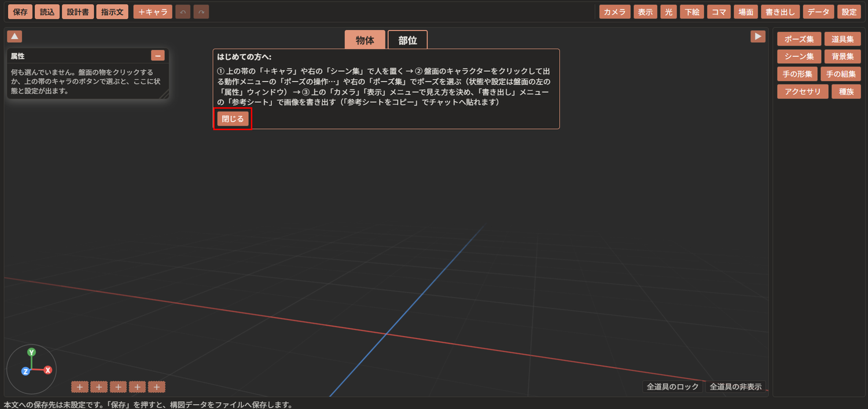Image resolution: width=868 pixels, height=409 pixels.
Task: Click the middle dashed plus slot button
Action: click(118, 387)
